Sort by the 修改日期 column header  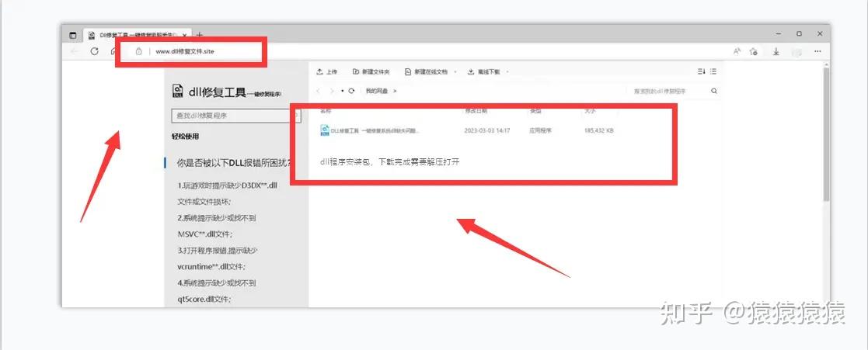click(476, 111)
